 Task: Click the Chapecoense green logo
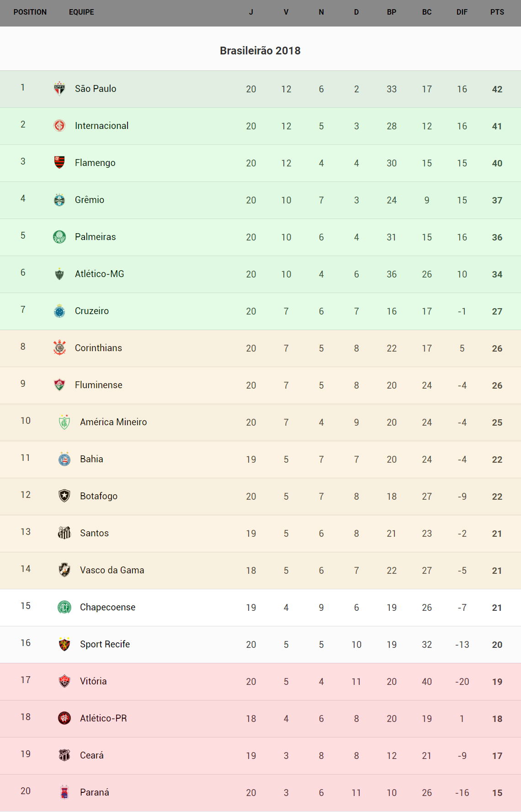[x=64, y=607]
